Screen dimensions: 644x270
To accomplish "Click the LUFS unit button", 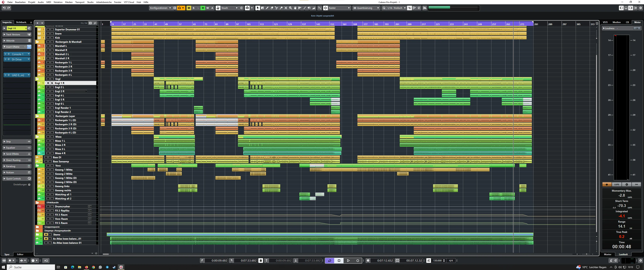I will click(617, 184).
